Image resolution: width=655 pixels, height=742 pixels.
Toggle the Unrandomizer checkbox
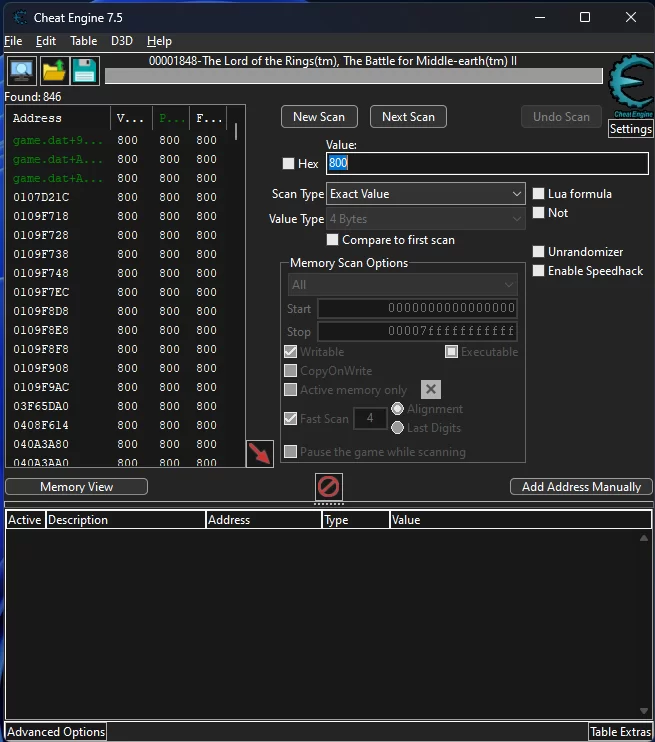tap(538, 252)
